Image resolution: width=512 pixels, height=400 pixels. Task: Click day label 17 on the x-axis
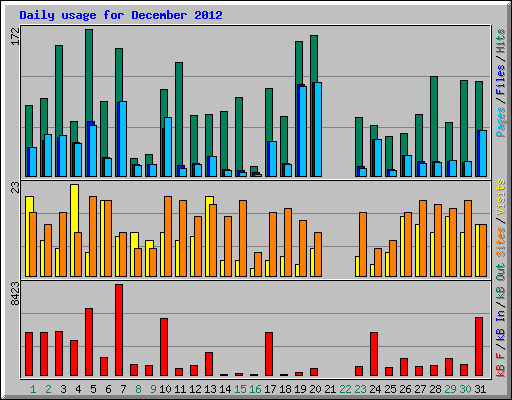(x=270, y=389)
